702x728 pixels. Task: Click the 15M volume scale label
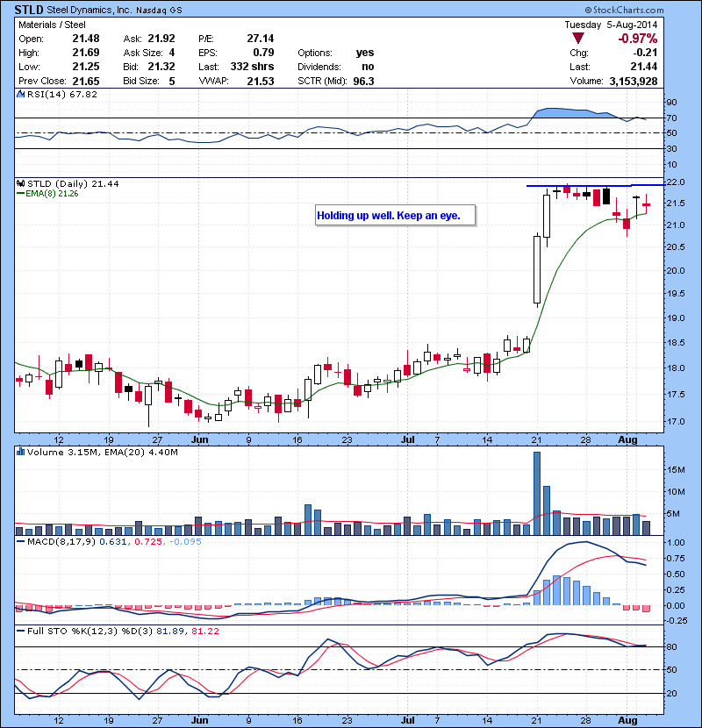[x=676, y=470]
